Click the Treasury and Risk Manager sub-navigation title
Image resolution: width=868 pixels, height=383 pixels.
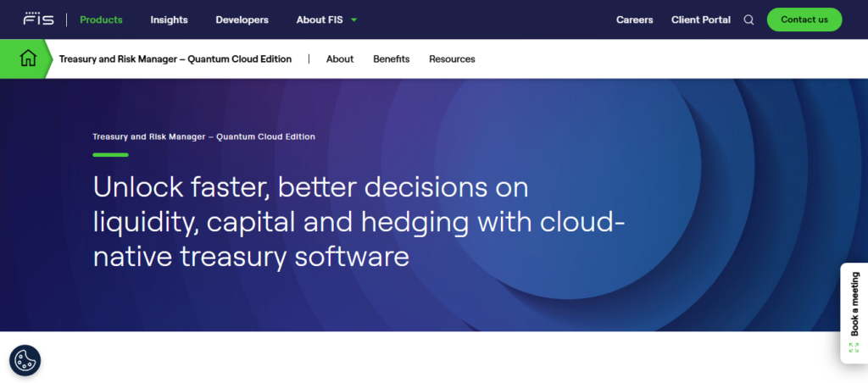point(175,59)
